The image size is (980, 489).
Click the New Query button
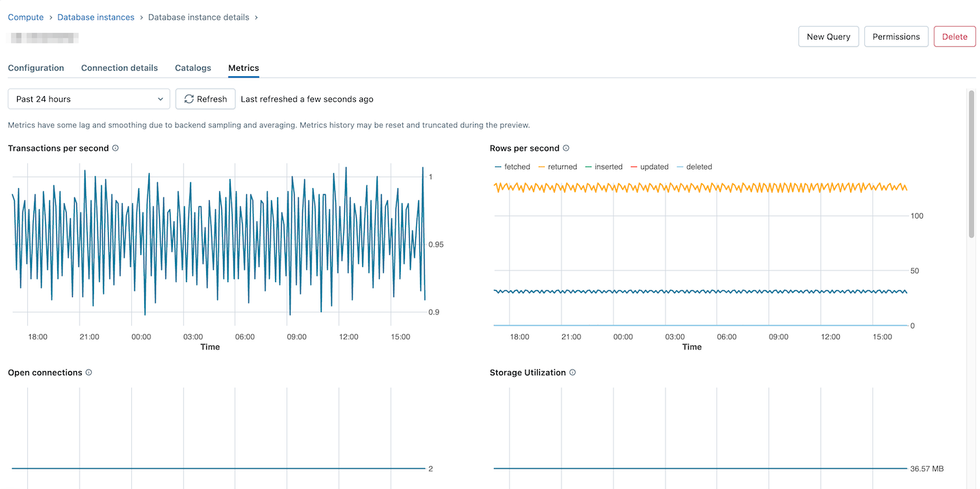click(828, 36)
